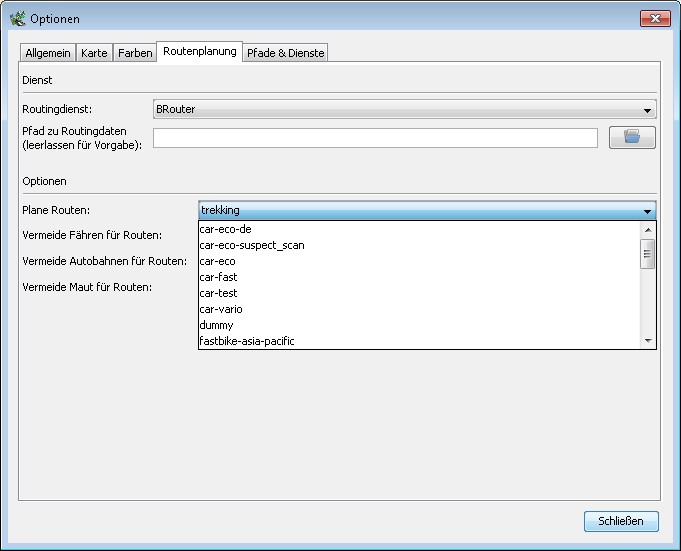Image resolution: width=681 pixels, height=551 pixels.
Task: Click the Pfad zu Routingdaten text field
Action: coord(375,138)
